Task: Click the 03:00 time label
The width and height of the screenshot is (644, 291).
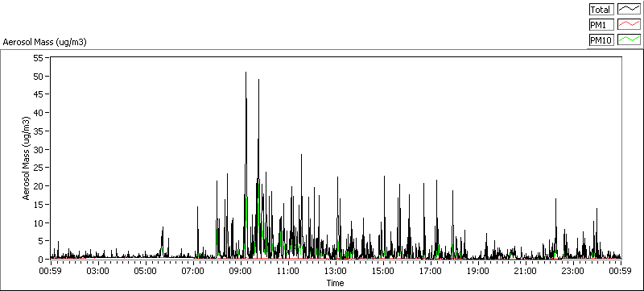Action: pyautogui.click(x=97, y=272)
